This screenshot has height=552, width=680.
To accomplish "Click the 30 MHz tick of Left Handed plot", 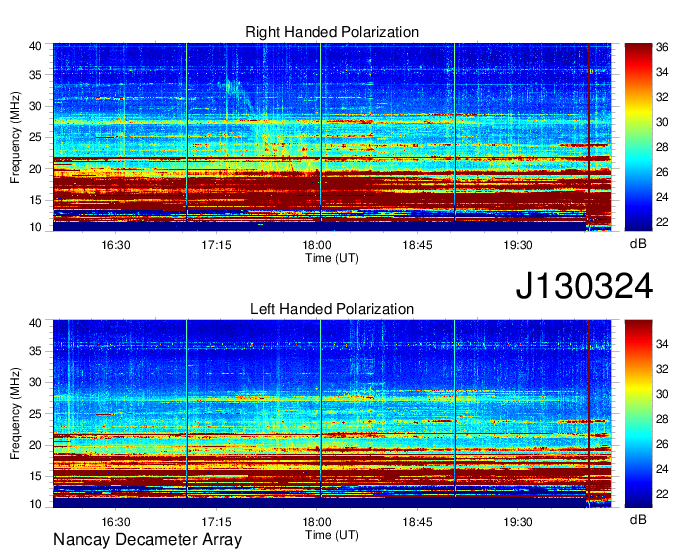I will coord(35,382).
